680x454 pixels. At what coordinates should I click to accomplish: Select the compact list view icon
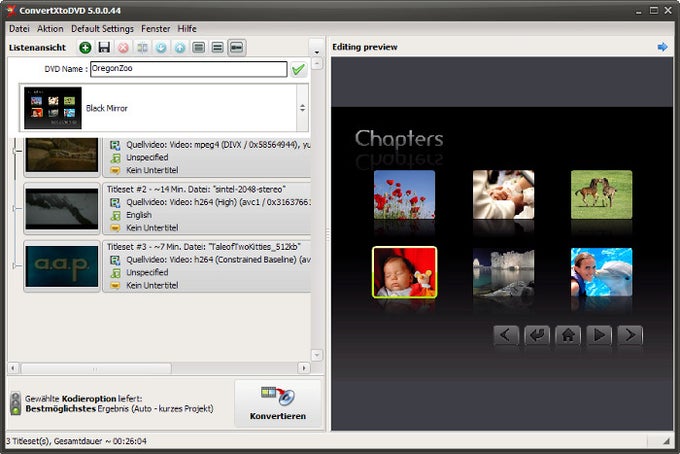[237, 47]
